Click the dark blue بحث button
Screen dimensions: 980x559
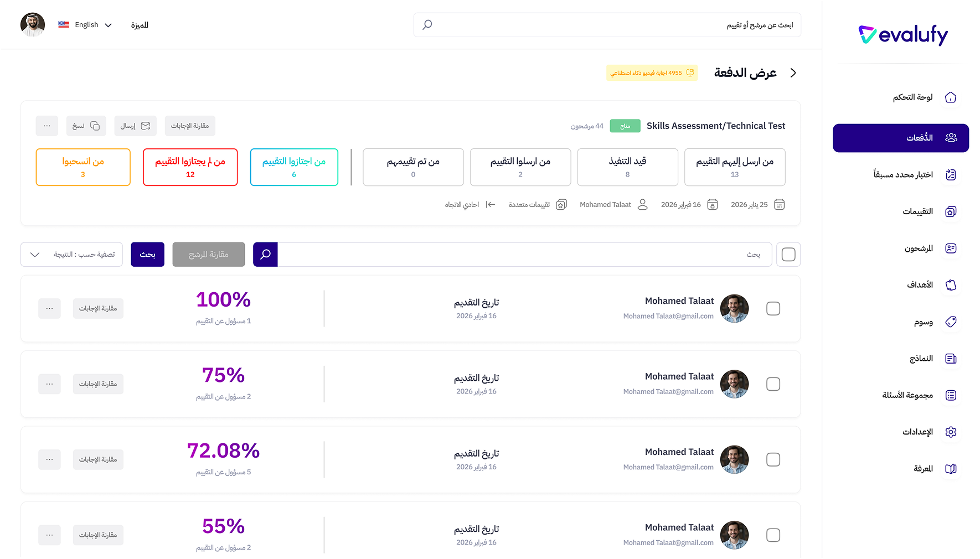pyautogui.click(x=148, y=255)
